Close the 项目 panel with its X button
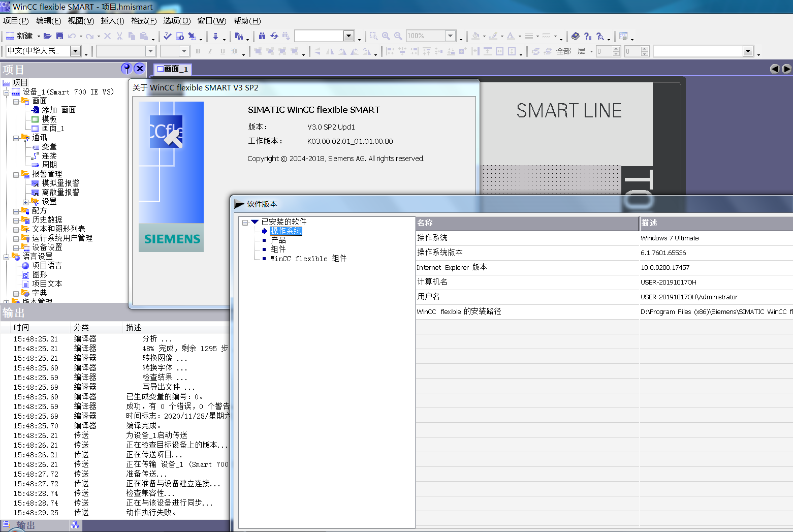Viewport: 793px width, 532px height. (140, 69)
